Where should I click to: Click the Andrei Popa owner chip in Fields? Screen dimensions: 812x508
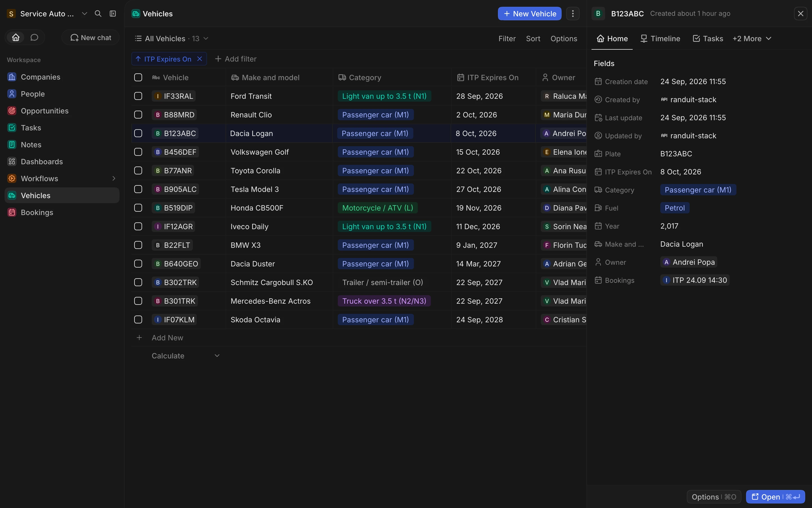[x=689, y=262]
